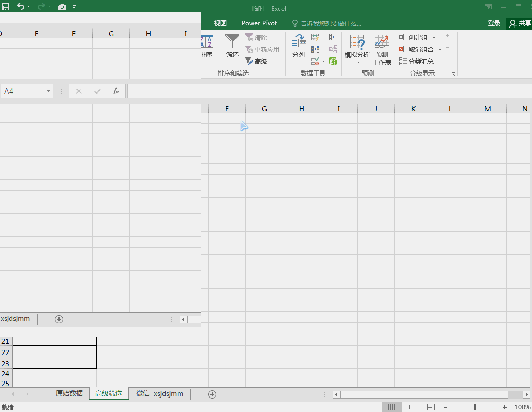Click the 告诉我您想要做什么 search box
Image resolution: width=532 pixels, height=412 pixels.
coord(327,23)
